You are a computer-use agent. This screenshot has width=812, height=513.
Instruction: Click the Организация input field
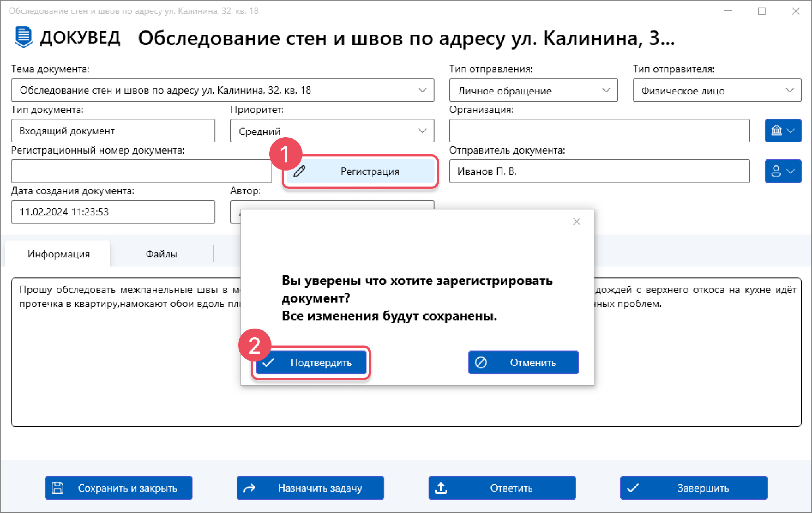[599, 131]
